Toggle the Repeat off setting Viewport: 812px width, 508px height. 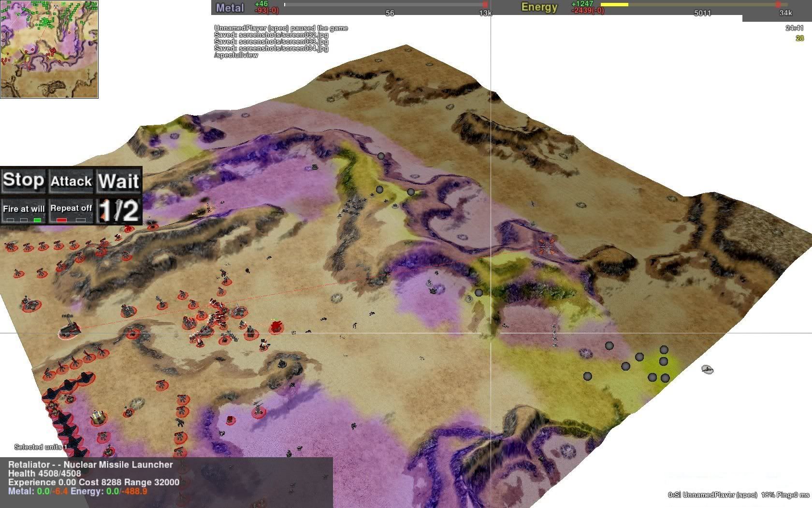point(71,211)
